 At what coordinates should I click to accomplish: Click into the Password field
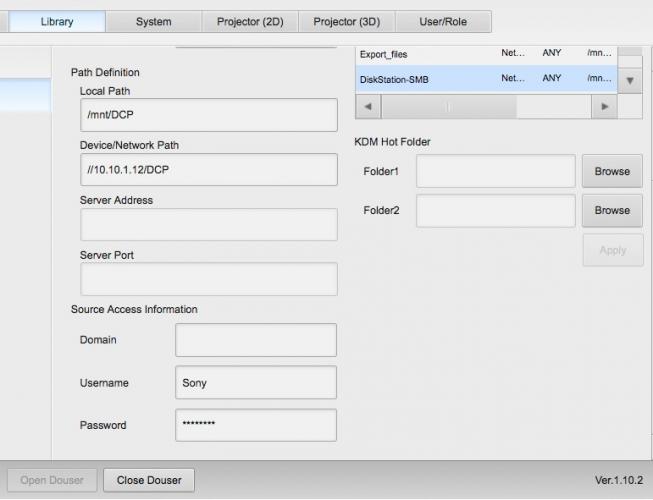point(256,425)
